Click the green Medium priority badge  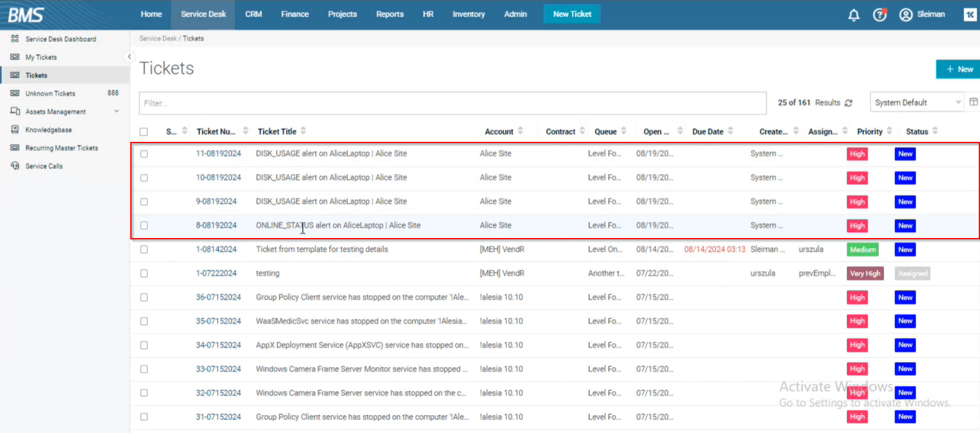point(862,250)
